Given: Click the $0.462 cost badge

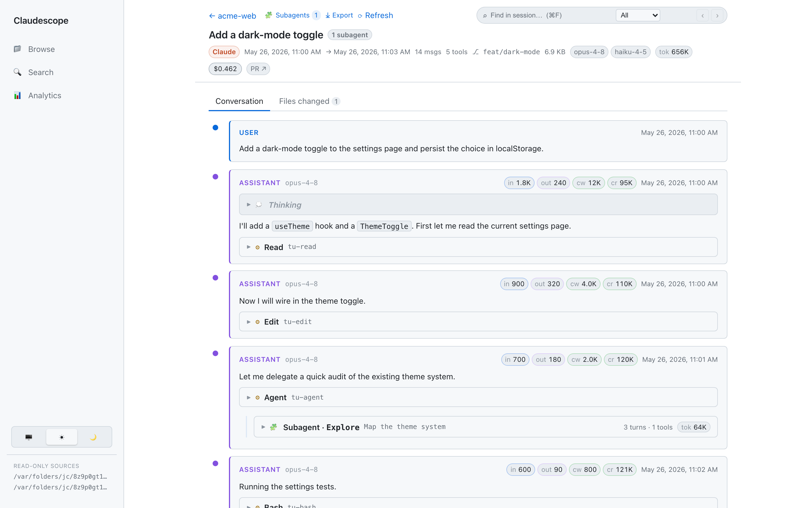Looking at the screenshot, I should point(225,69).
